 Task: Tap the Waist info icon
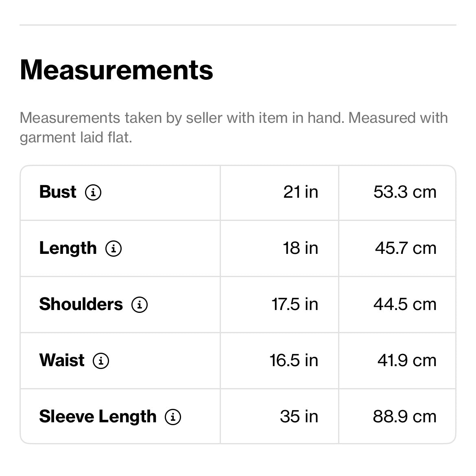point(101,360)
